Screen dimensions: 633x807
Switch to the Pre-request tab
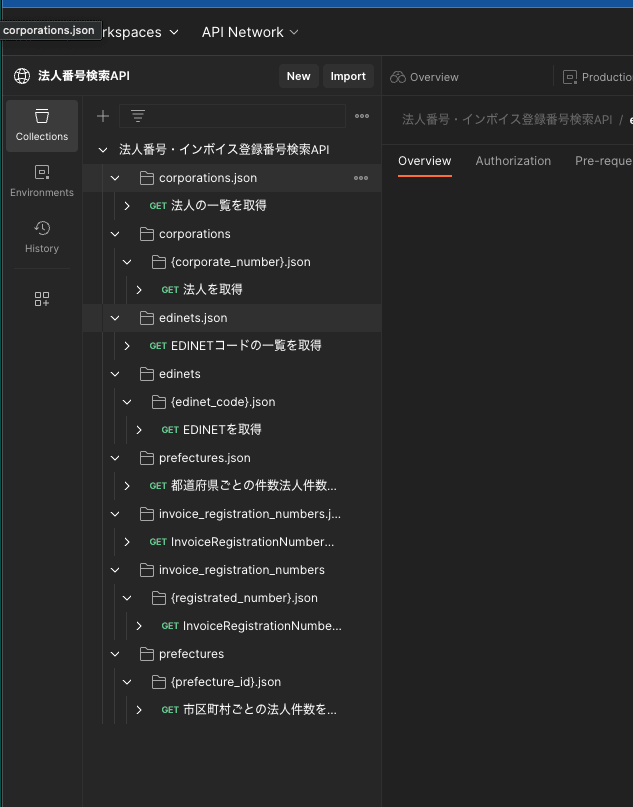[x=604, y=161]
